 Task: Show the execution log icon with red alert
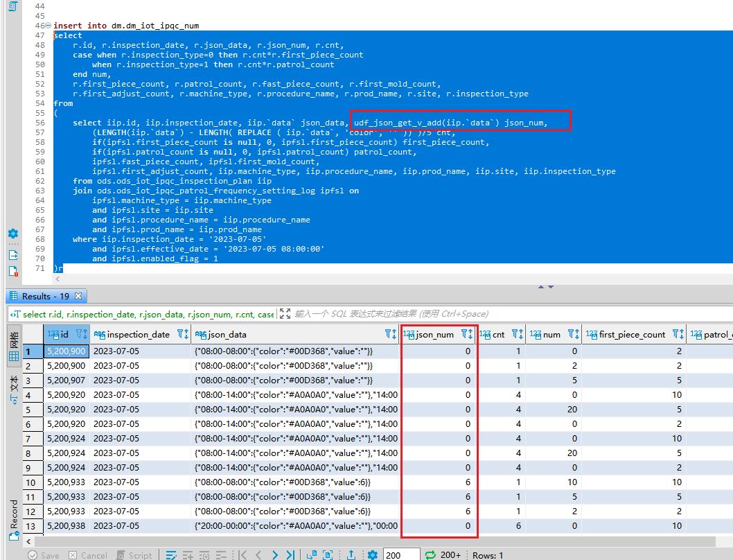pyautogui.click(x=12, y=272)
